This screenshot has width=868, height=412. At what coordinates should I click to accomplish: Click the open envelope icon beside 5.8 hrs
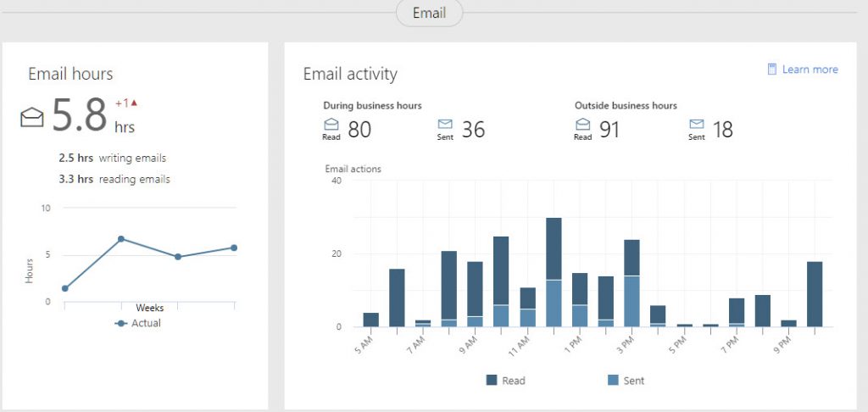tap(32, 118)
